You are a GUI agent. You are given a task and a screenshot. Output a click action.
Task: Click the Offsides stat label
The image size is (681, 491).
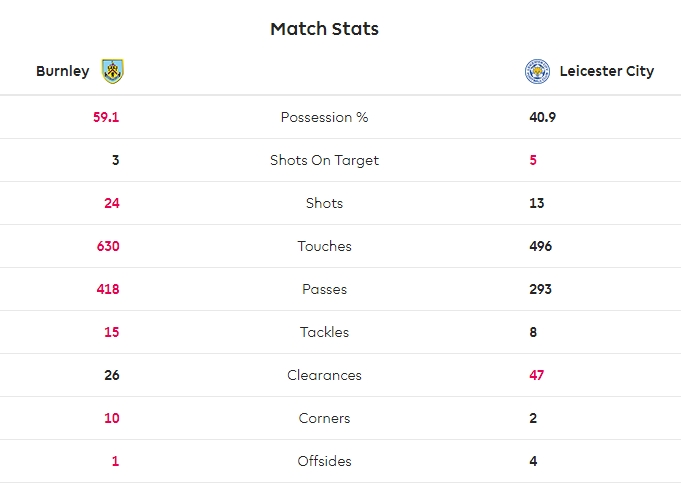click(x=324, y=461)
